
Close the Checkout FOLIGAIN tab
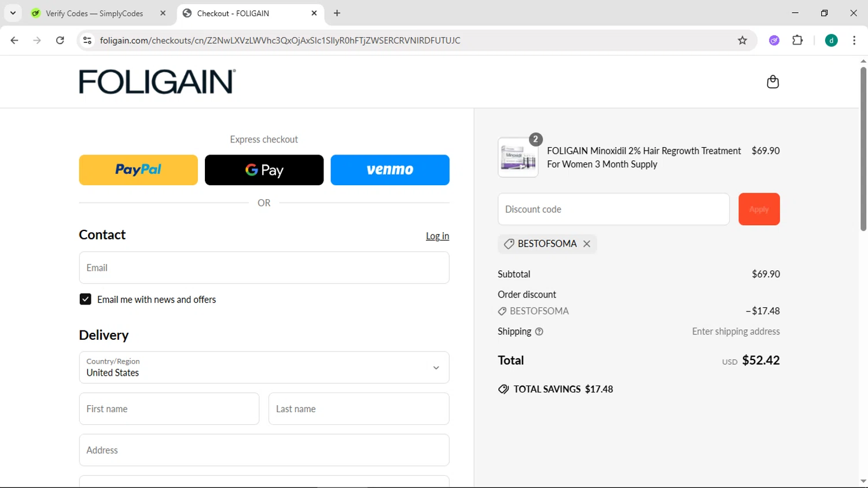(314, 13)
